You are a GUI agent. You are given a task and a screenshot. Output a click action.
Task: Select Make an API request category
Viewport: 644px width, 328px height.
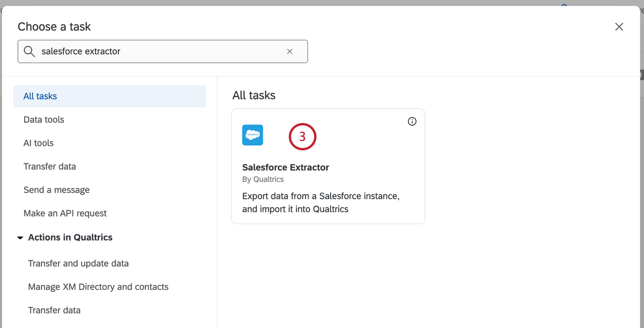[x=65, y=214]
